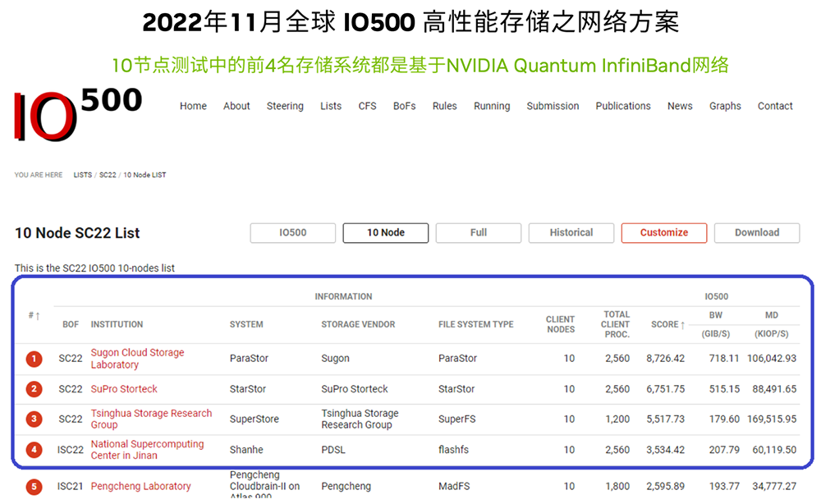
Task: Click the BW (GIB/S) column header
Action: pos(716,324)
